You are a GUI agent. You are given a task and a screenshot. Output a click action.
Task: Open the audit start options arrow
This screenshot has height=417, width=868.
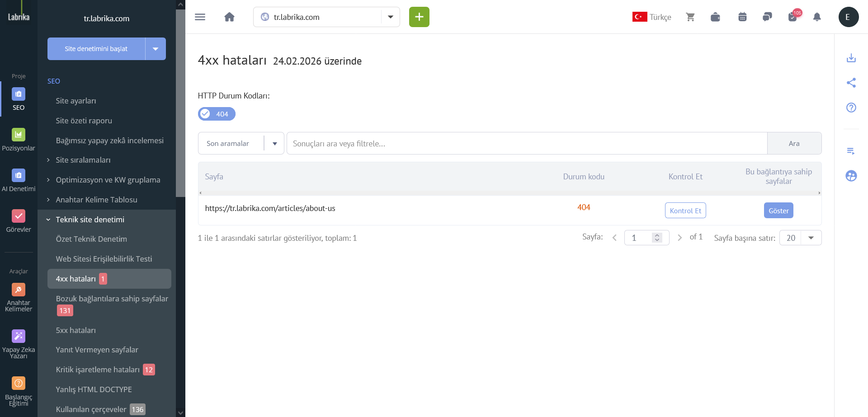coord(156,49)
